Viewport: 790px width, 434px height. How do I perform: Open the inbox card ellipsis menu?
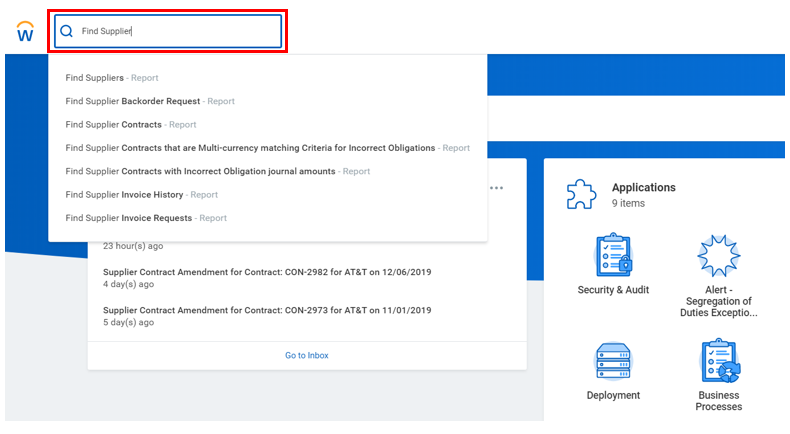(496, 187)
